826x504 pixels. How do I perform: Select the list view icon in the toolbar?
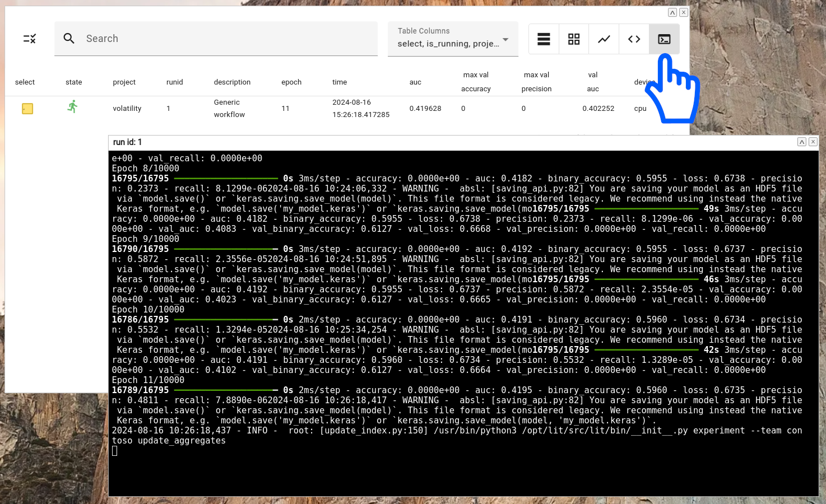[x=543, y=39]
